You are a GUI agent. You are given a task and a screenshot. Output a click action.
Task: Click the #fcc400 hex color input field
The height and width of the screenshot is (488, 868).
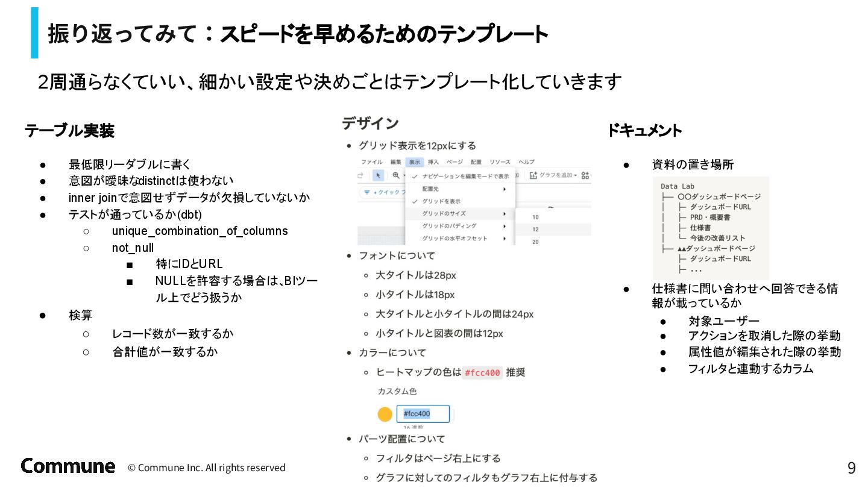click(423, 414)
